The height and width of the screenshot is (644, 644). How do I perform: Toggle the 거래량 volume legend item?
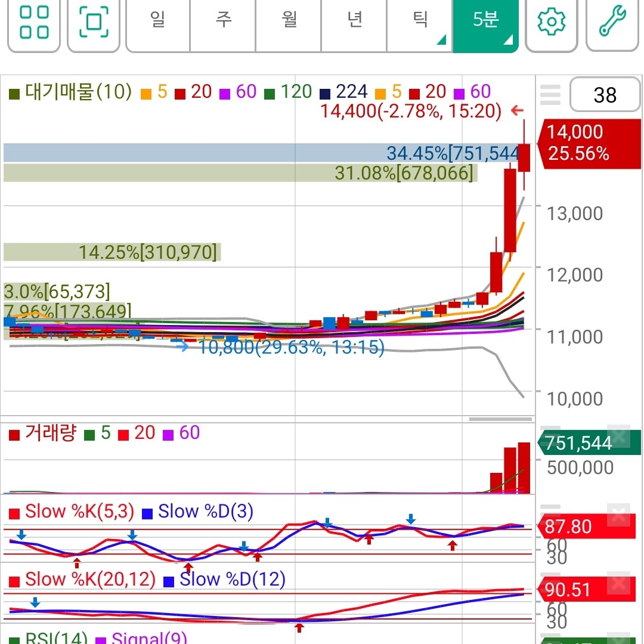43,433
